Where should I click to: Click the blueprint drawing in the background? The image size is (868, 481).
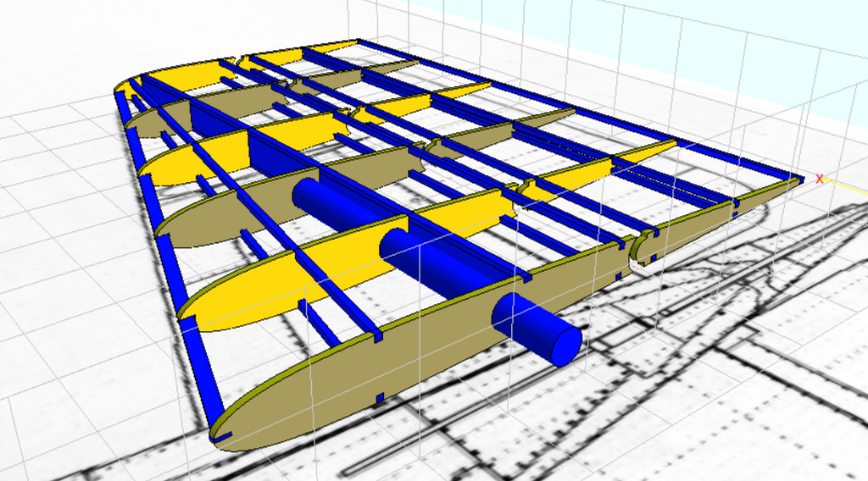point(721,381)
